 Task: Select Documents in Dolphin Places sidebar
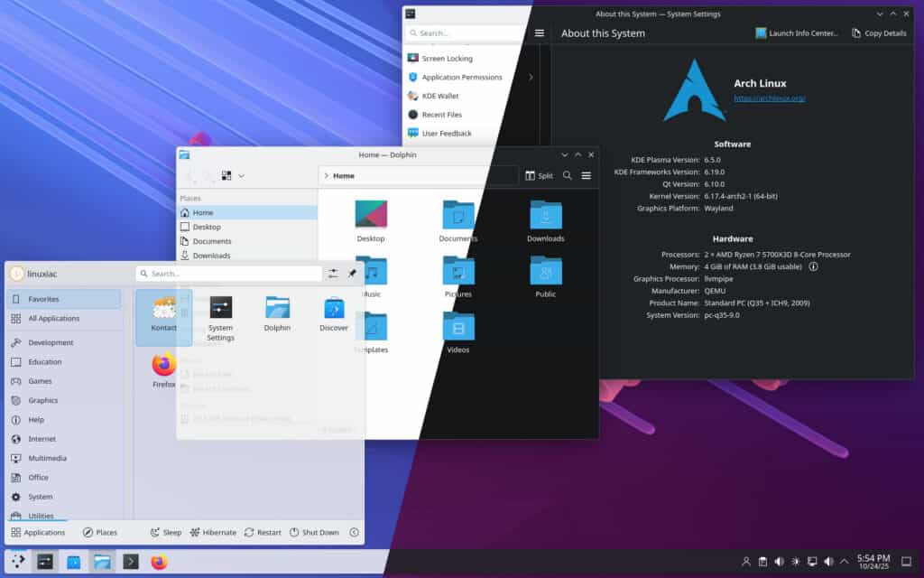pyautogui.click(x=212, y=241)
